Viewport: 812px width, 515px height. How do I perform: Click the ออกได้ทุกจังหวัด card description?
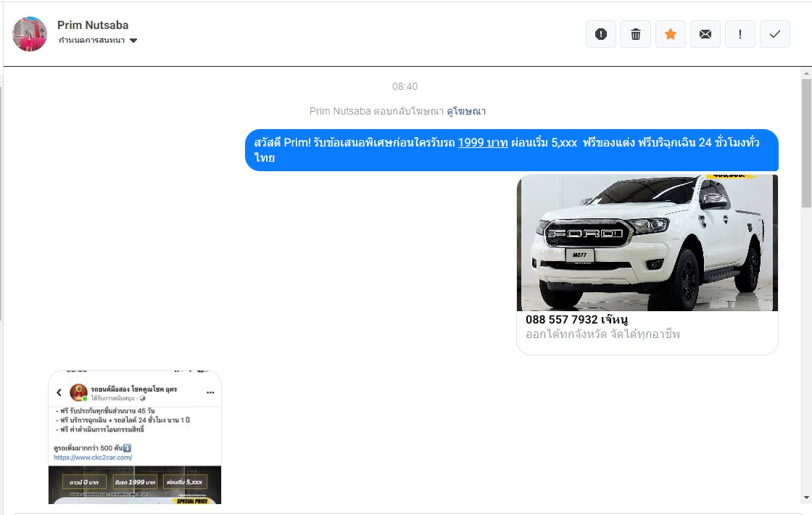602,334
